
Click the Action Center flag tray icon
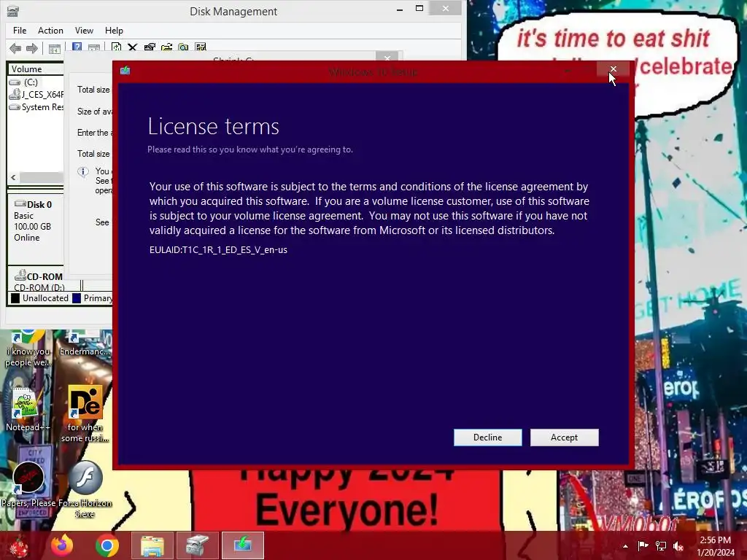click(x=643, y=545)
